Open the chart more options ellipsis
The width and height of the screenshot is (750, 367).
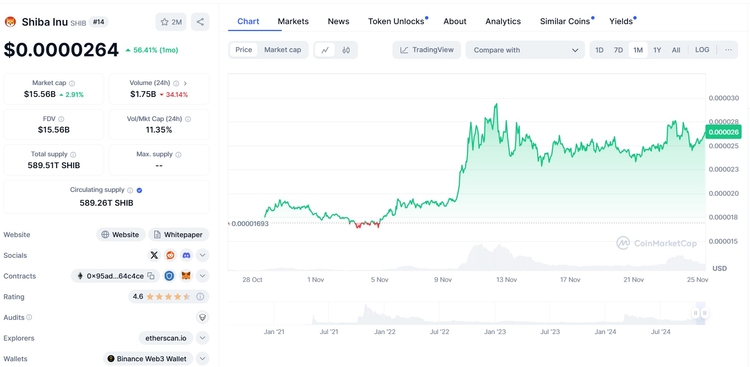coord(728,50)
